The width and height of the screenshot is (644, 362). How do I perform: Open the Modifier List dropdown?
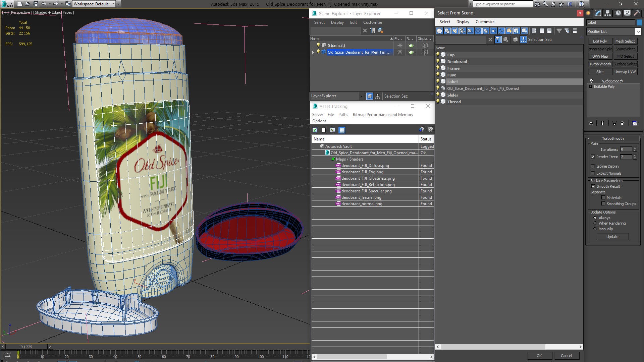[638, 32]
